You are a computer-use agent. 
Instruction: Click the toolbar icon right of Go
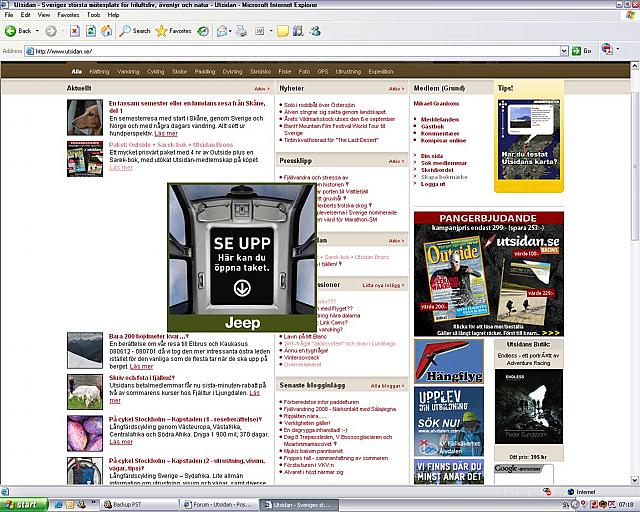(607, 50)
